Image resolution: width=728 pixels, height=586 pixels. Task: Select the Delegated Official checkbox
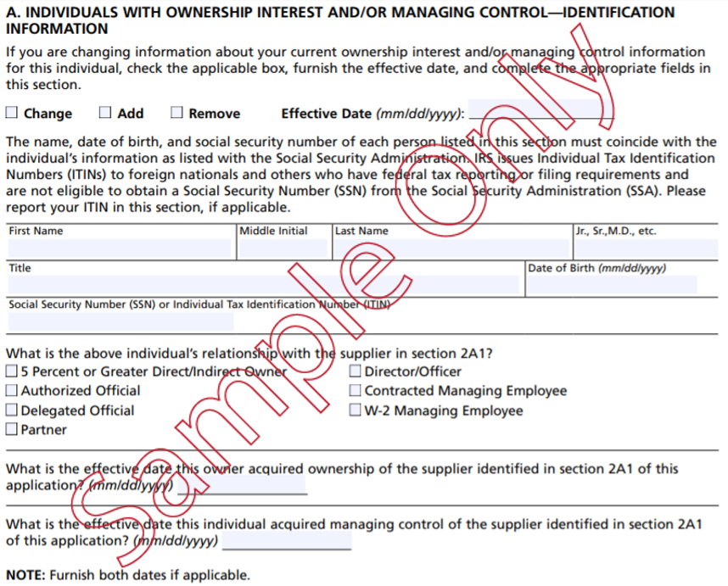[12, 410]
